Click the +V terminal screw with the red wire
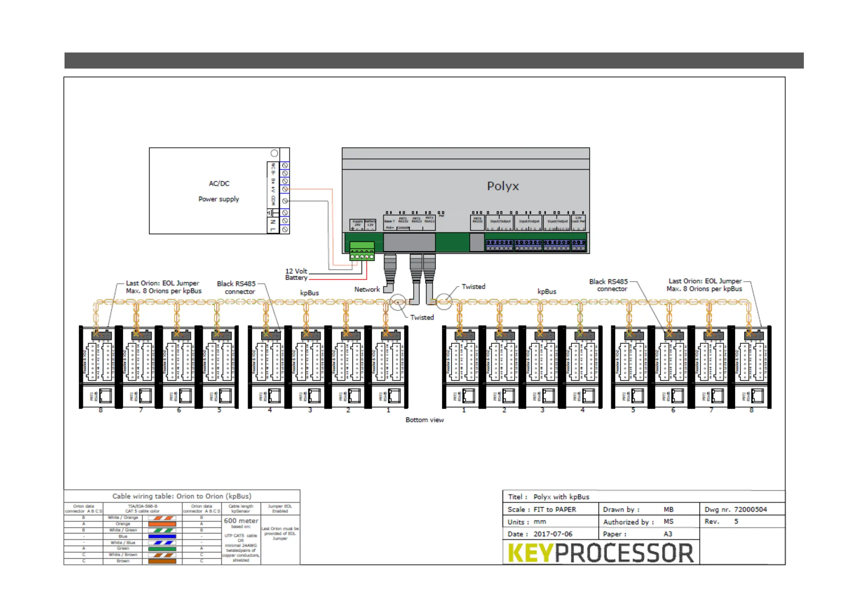 click(285, 189)
